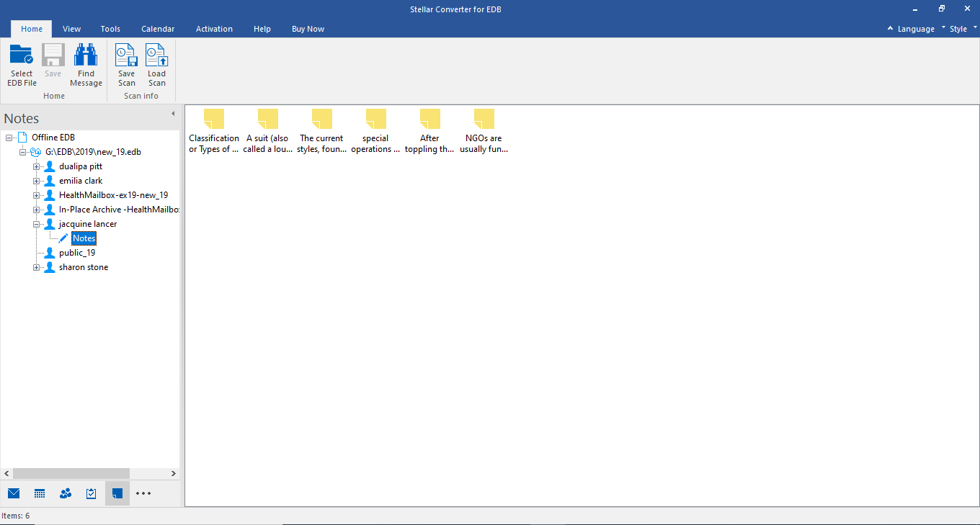Open the Tools ribbon tab
The image size is (980, 525).
110,29
